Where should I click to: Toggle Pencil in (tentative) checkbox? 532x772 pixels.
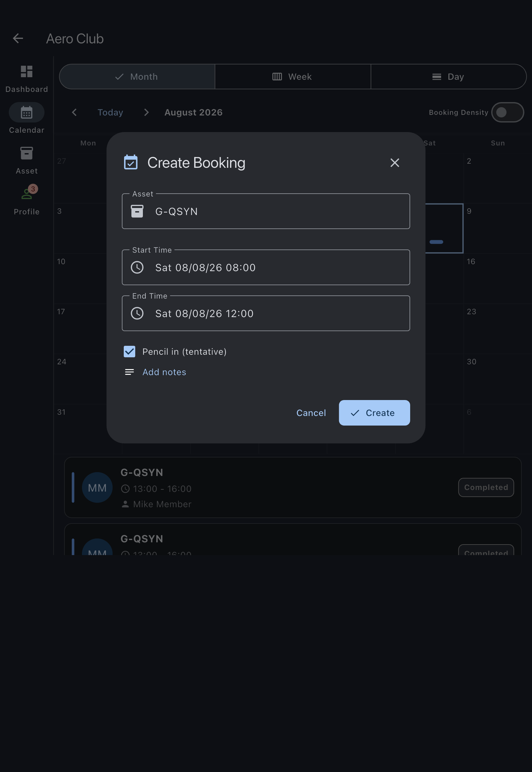(x=129, y=352)
